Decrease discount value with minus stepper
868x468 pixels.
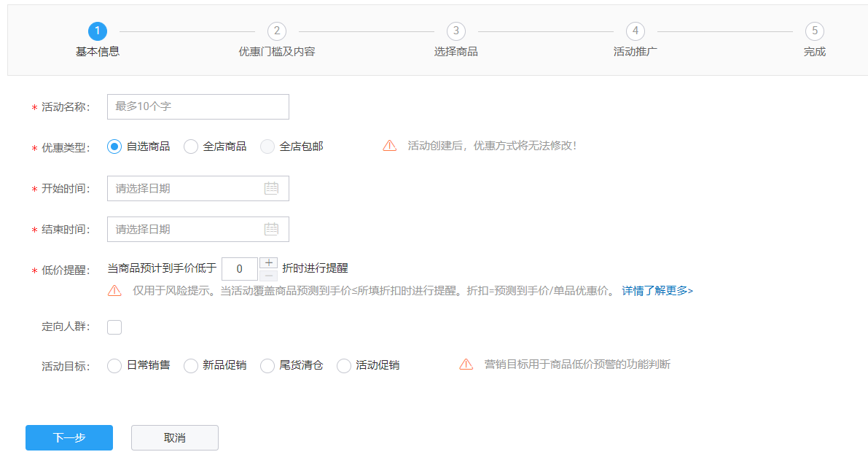[x=269, y=275]
